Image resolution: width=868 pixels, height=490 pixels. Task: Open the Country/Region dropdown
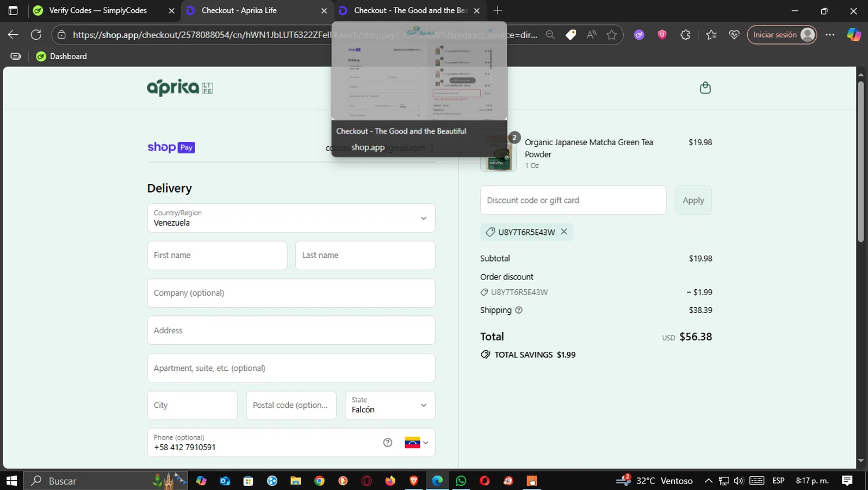coord(291,218)
